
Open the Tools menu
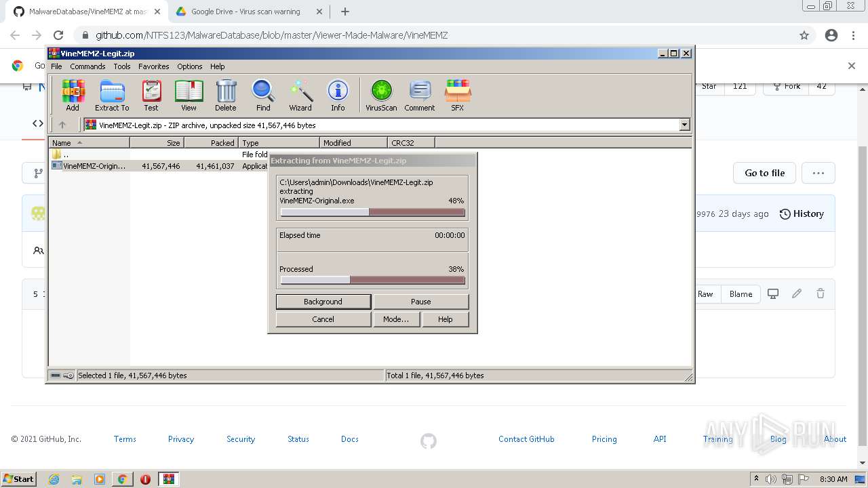click(122, 66)
